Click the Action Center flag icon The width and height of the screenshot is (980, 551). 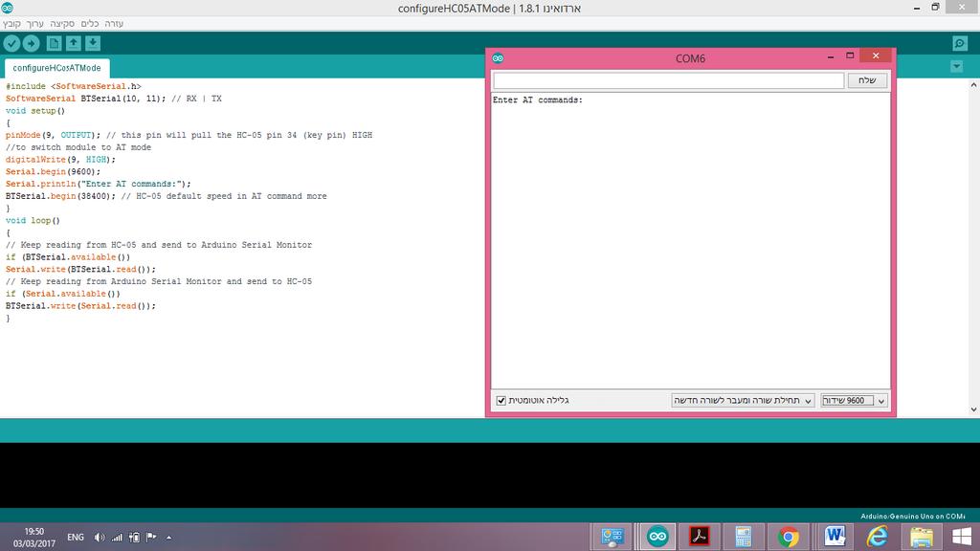click(x=151, y=538)
